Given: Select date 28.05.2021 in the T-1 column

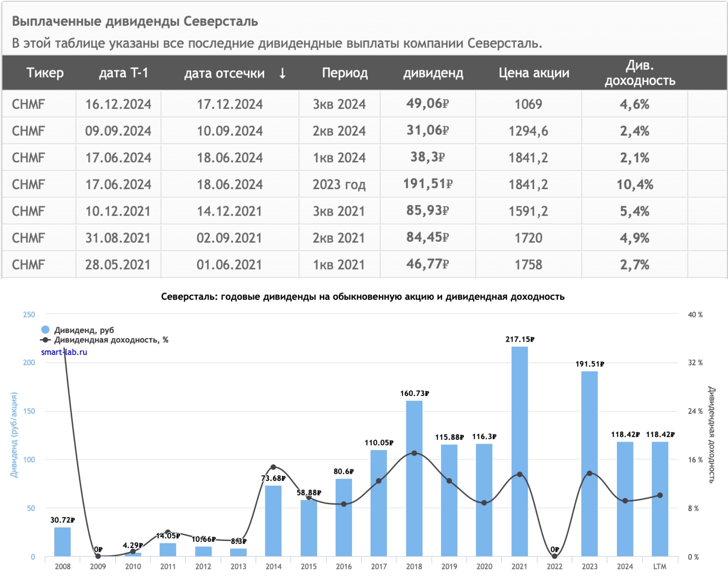Looking at the screenshot, I should 118,265.
